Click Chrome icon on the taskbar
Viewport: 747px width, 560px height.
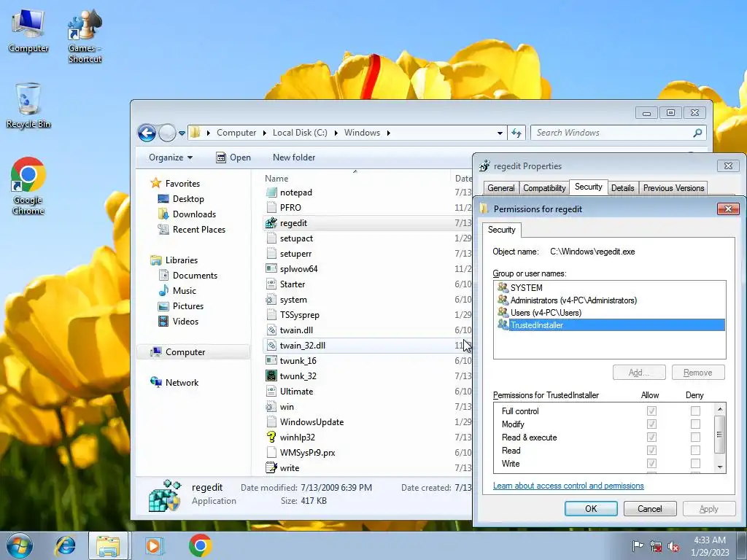200,545
